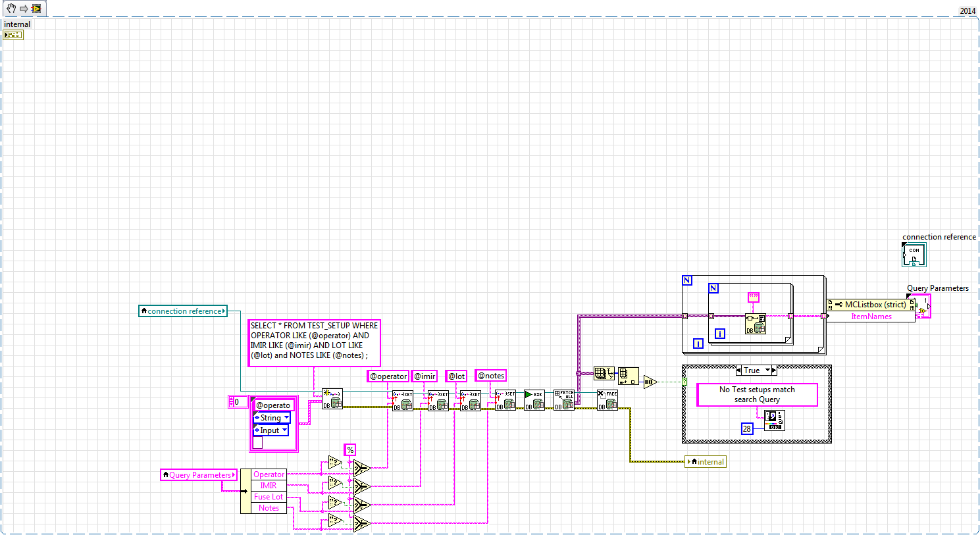Click the MCListbox (strict) property node
Screen dimensions: 980x535
pos(871,305)
